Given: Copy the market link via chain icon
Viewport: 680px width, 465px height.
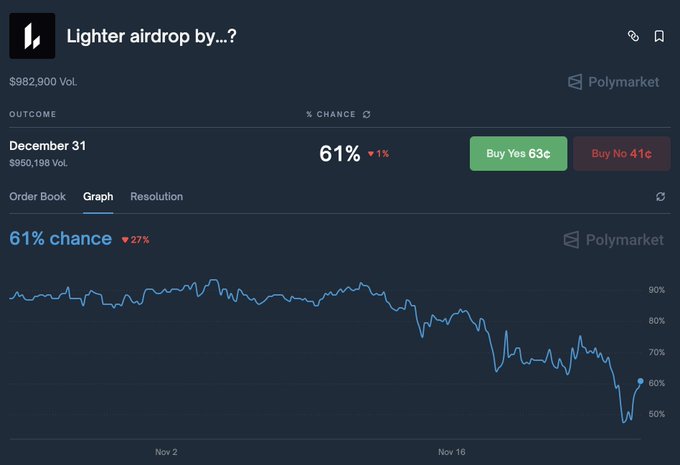Looking at the screenshot, I should 632,36.
